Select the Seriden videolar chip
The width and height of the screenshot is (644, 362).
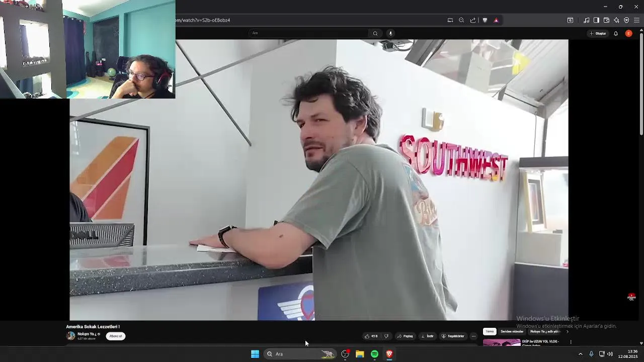coord(512,331)
